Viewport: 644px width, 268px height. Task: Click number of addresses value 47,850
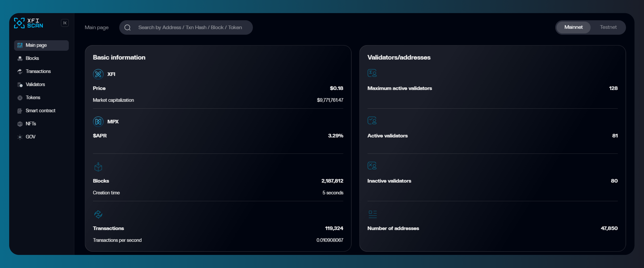pos(609,228)
